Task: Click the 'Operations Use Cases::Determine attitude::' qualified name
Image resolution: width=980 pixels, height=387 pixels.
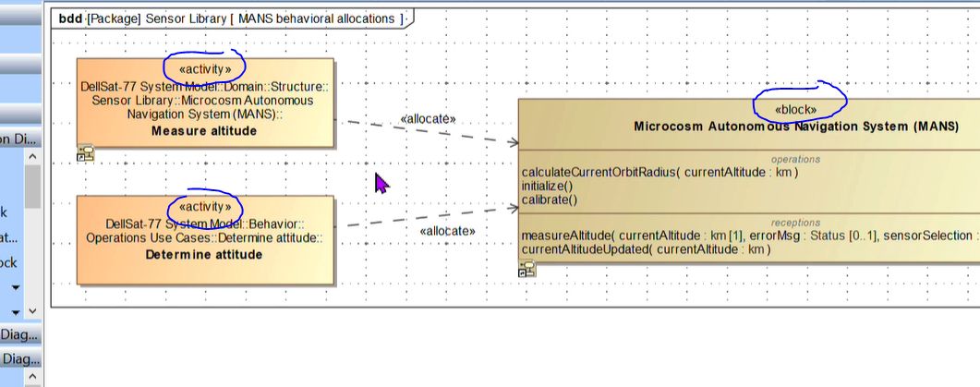Action: 204,237
